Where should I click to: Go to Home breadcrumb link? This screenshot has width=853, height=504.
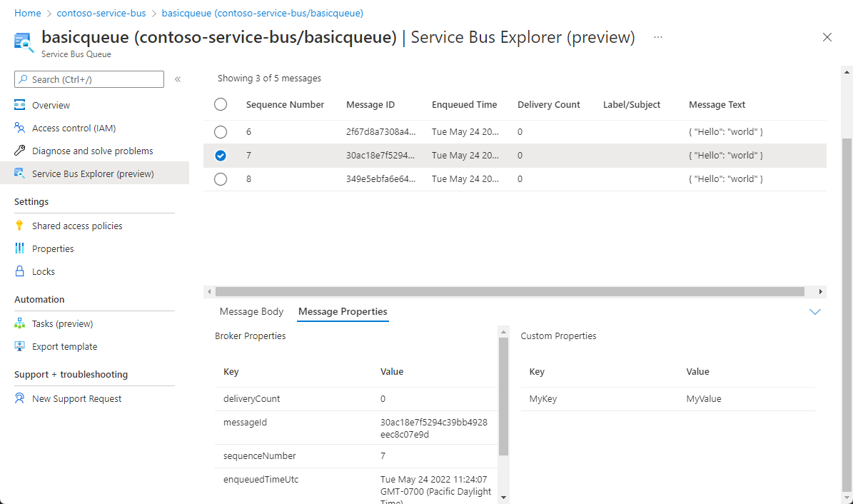point(27,14)
